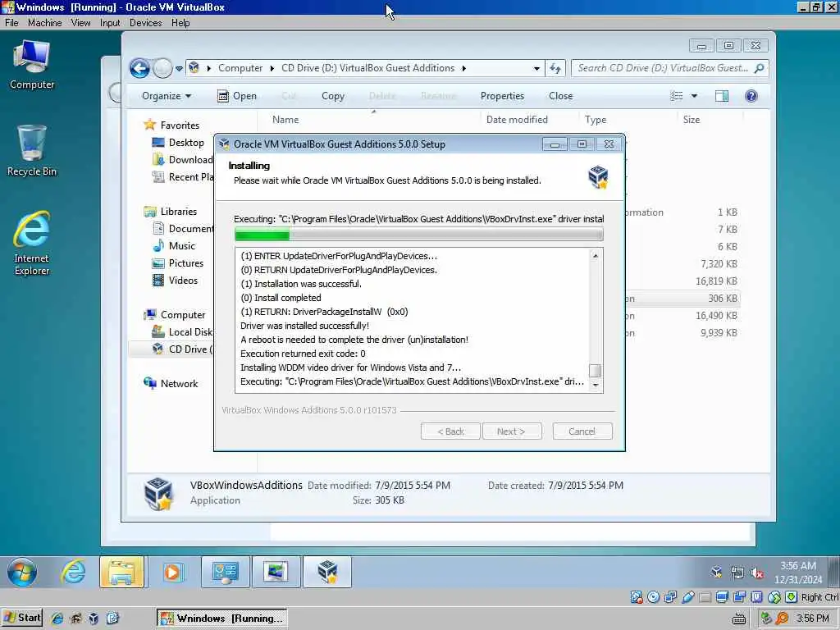Click Copy in the Explorer toolbar
Image resolution: width=840 pixels, height=630 pixels.
[333, 96]
